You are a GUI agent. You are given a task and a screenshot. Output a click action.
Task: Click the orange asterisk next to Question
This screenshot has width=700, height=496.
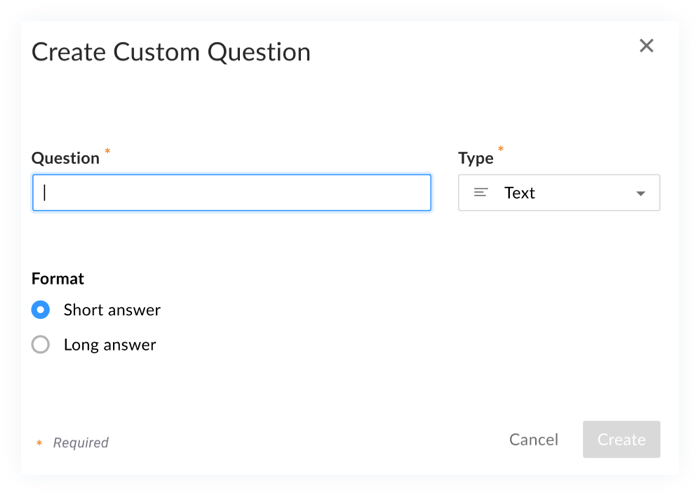(108, 152)
